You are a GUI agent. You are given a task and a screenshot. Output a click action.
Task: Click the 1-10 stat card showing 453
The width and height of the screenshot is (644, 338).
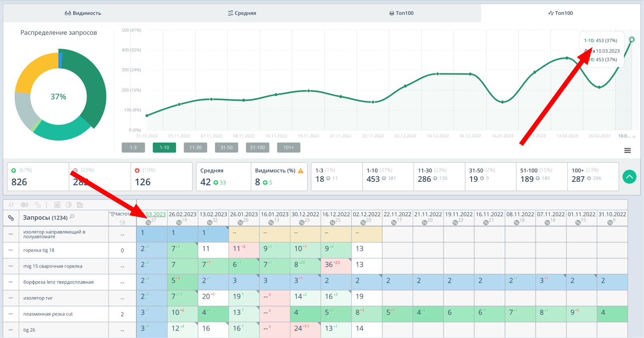coord(388,177)
